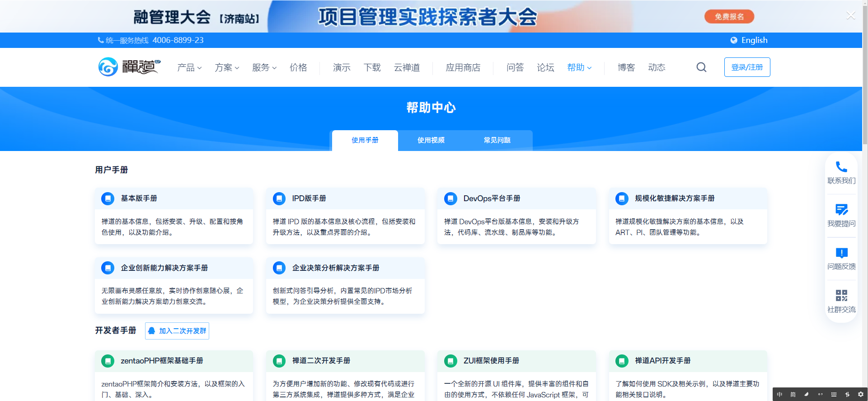Open the 禅道二次开发手册 title link
Viewport: 868px width, 401px height.
[321, 361]
